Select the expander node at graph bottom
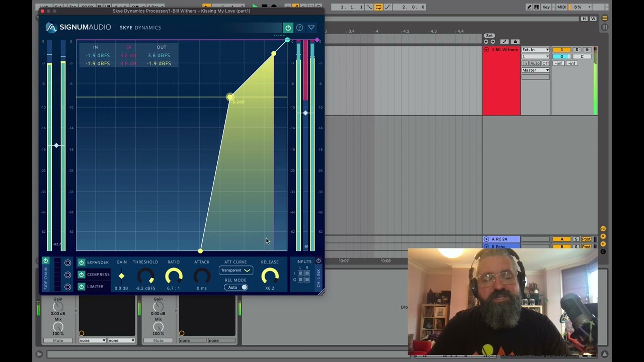 [200, 250]
